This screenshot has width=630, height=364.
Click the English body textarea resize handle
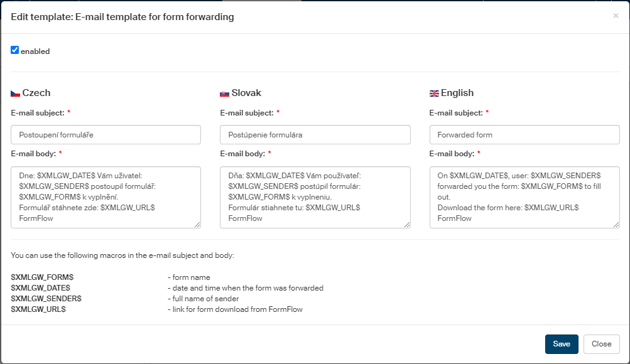pyautogui.click(x=616, y=224)
